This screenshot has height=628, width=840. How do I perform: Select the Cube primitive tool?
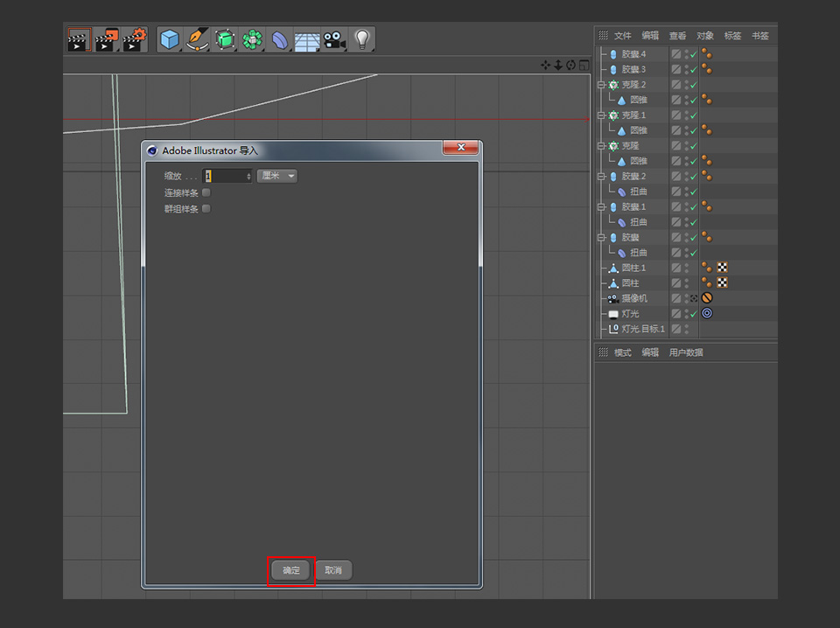click(169, 39)
